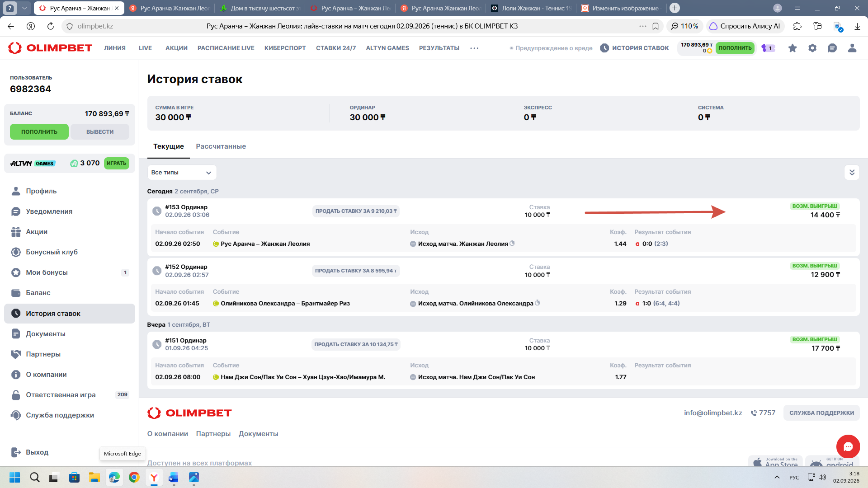This screenshot has width=868, height=488.
Task: Click the sidebar ПОПОЛНИТЬ button
Action: coord(39,132)
